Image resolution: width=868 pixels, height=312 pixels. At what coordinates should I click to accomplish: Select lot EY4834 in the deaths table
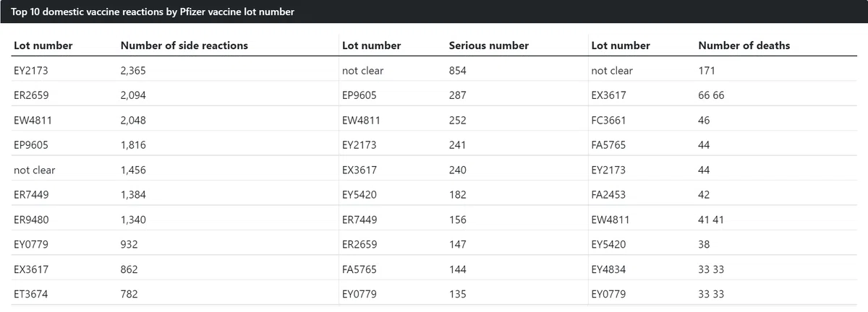pyautogui.click(x=608, y=269)
